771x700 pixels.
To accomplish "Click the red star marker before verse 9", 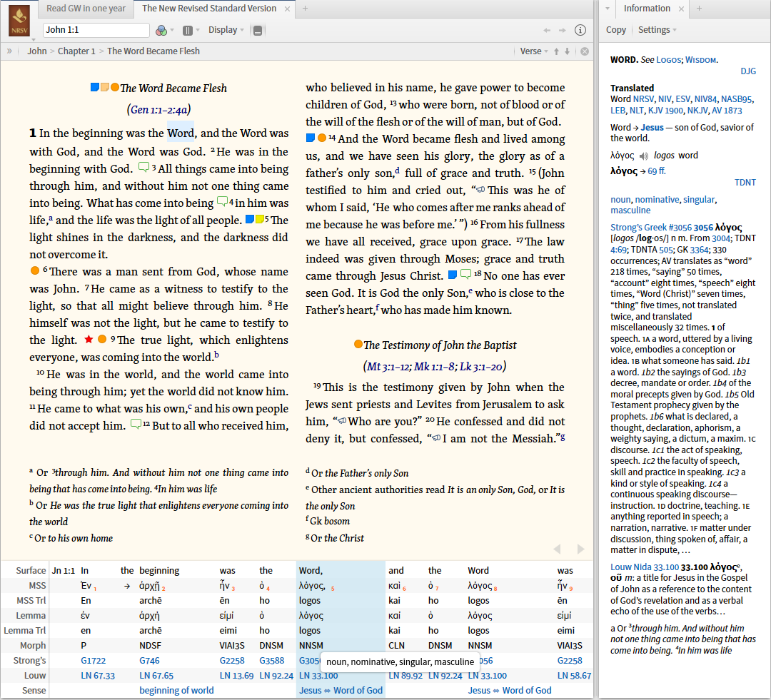I will click(x=89, y=339).
